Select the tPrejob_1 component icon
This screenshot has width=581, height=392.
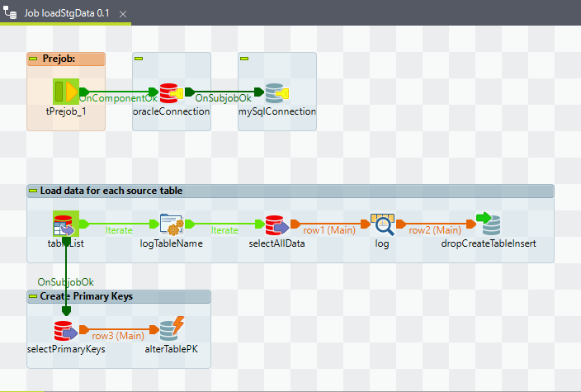click(66, 92)
